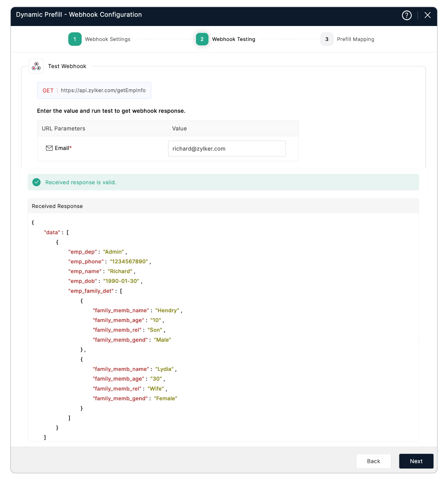Click the Back button
This screenshot has width=448, height=480.
[373, 461]
